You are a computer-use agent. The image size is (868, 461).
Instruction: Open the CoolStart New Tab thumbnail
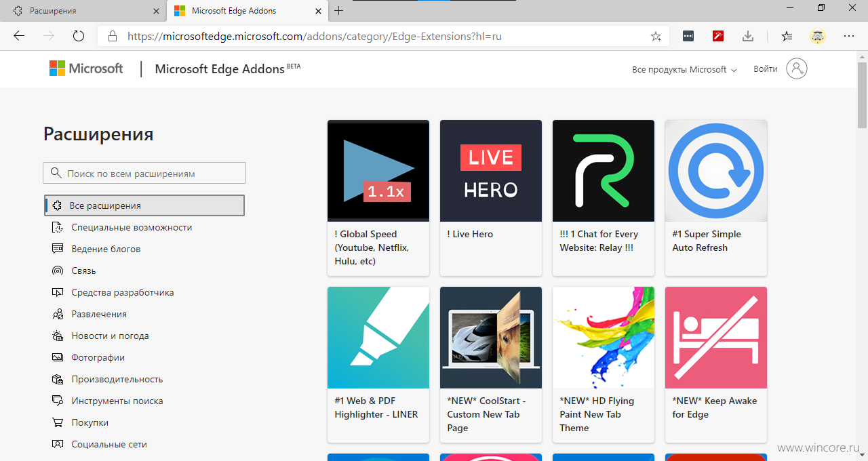pos(491,338)
